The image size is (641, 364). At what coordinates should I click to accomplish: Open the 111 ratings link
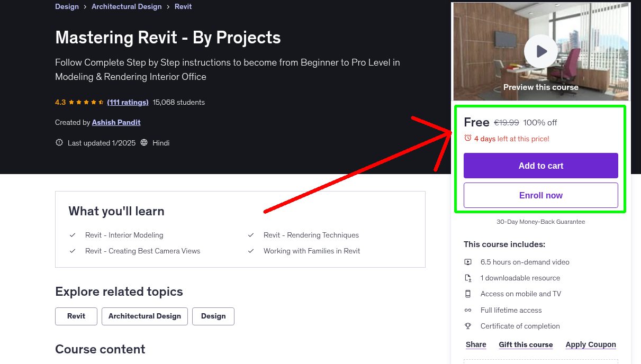tap(128, 102)
